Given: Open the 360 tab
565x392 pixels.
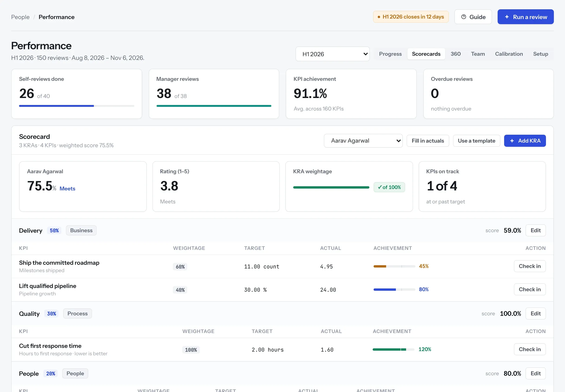Looking at the screenshot, I should pyautogui.click(x=455, y=54).
